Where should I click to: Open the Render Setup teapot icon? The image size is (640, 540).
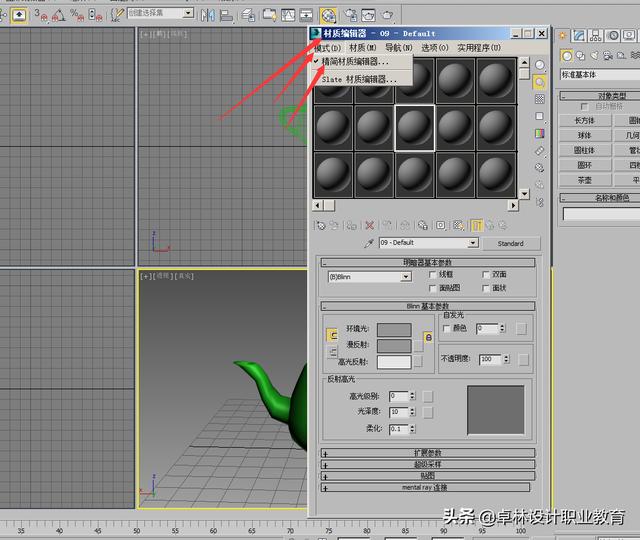350,16
